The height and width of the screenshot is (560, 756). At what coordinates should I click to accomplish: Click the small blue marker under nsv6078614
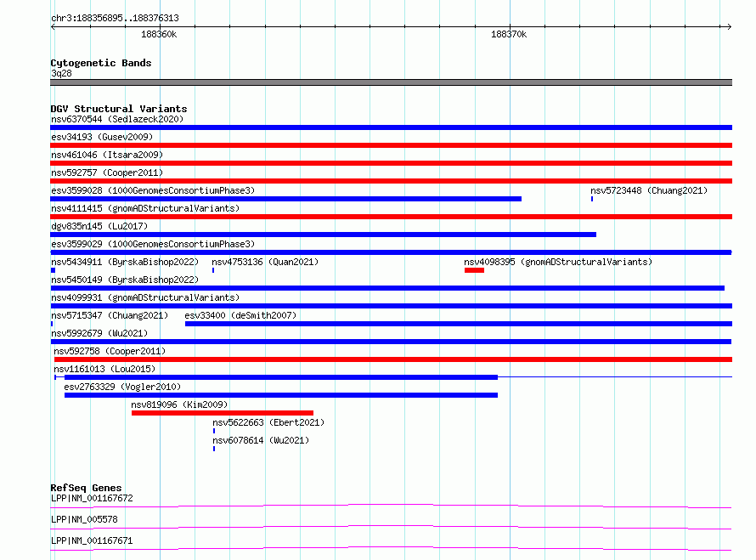pos(214,449)
